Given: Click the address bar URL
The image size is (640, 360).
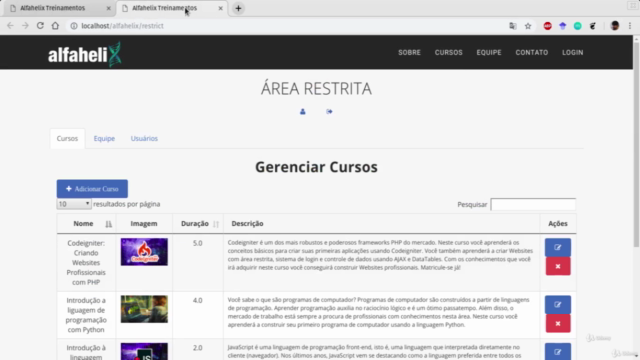Looking at the screenshot, I should tap(122, 26).
